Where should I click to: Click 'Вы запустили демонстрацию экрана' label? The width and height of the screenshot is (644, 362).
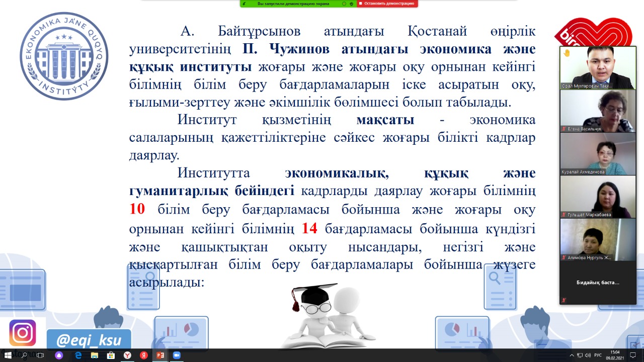click(293, 4)
